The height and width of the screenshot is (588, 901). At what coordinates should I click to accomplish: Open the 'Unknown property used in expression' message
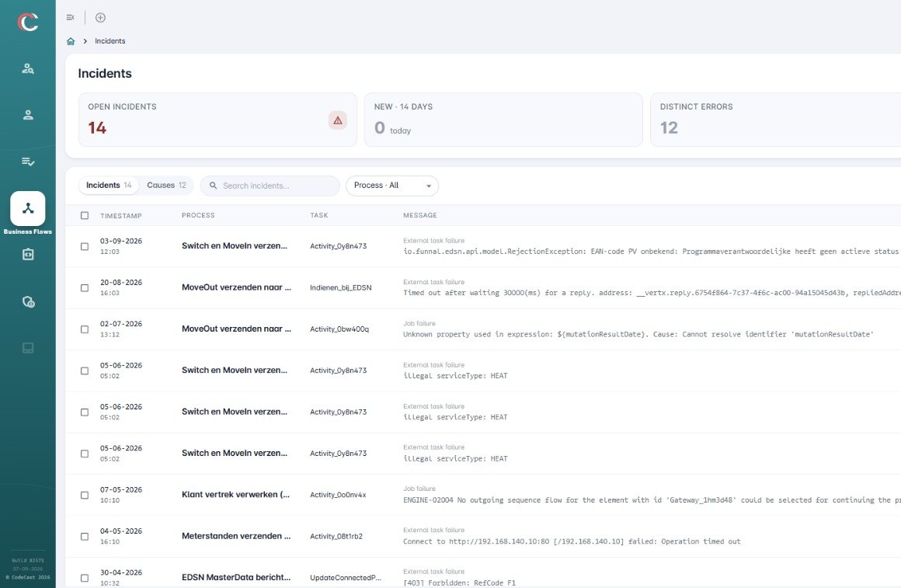pyautogui.click(x=638, y=334)
